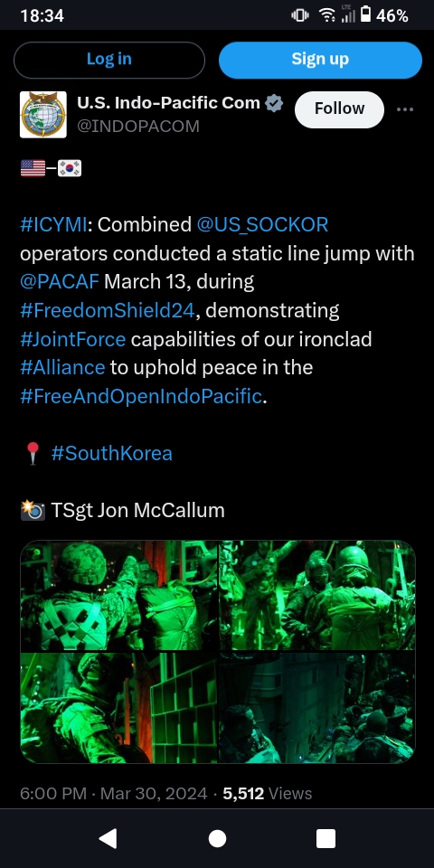This screenshot has height=868, width=434.
Task: Tap the vibrate mode icon in status bar
Action: point(299,15)
